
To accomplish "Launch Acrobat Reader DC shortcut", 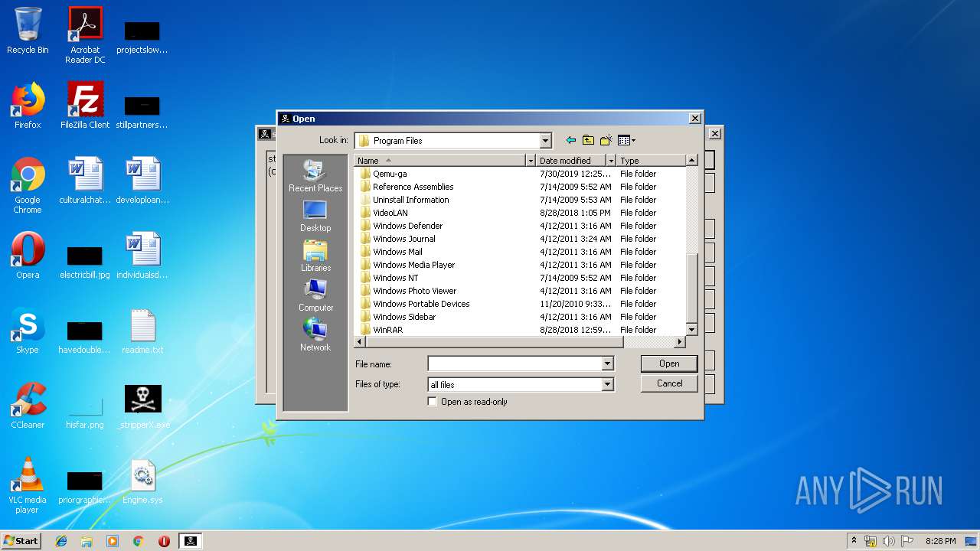I will click(85, 35).
